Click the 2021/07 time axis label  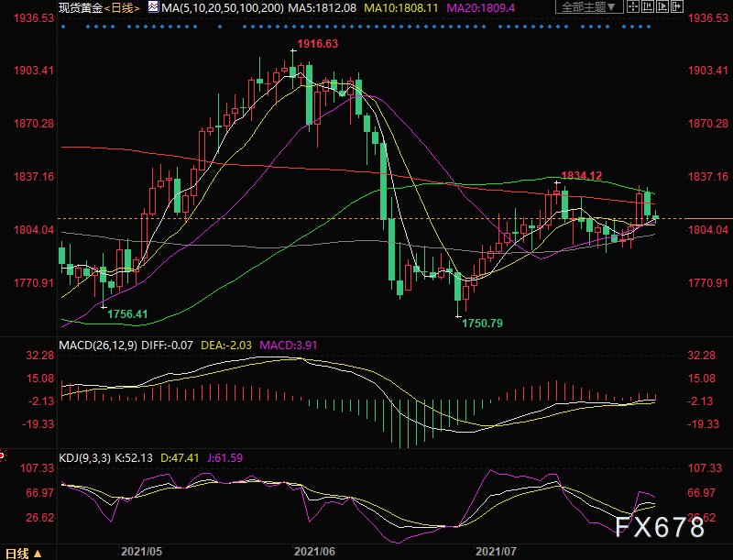[x=496, y=552]
